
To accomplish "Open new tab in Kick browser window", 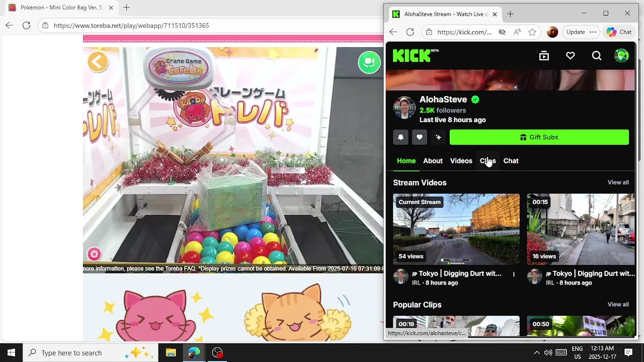I will point(510,14).
